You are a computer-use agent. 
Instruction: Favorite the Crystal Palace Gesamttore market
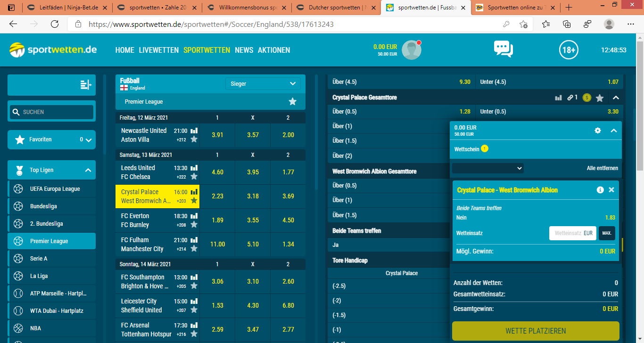[600, 98]
